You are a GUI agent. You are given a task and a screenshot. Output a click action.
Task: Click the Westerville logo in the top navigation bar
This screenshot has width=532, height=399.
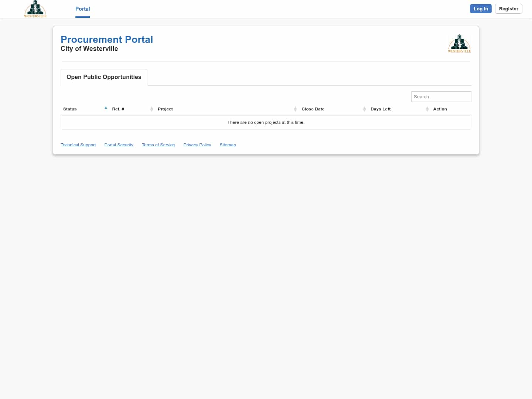pos(35,9)
